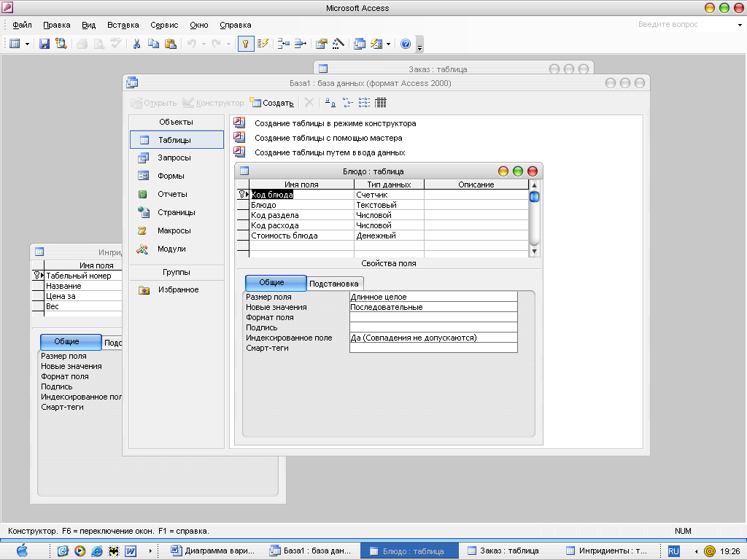Switch to Подстановка tab in Блюдо table
The width and height of the screenshot is (747, 560).
(x=335, y=284)
